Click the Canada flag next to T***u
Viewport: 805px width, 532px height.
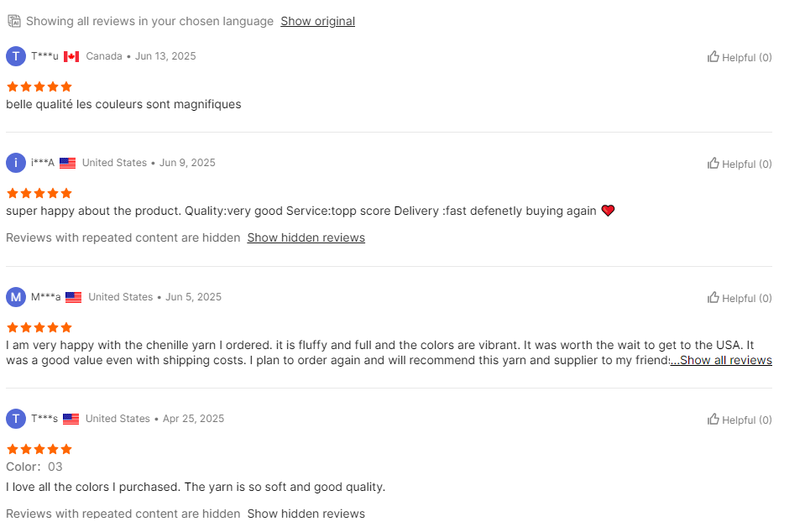[x=71, y=56]
